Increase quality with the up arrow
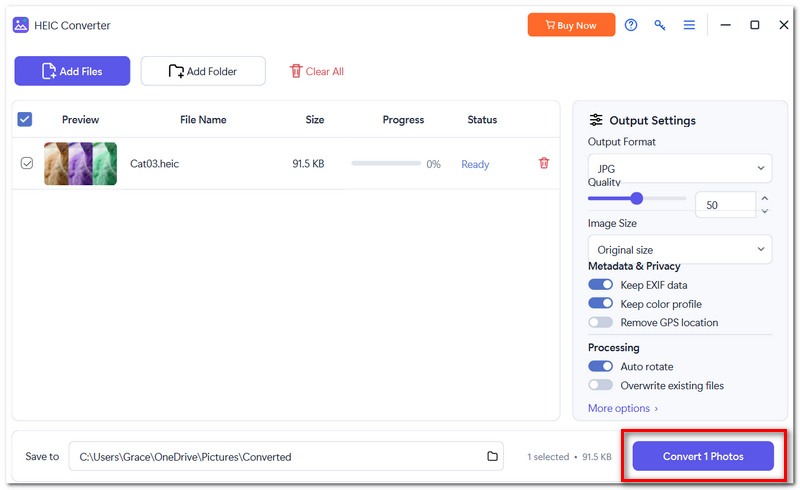The width and height of the screenshot is (800, 490). pos(765,198)
